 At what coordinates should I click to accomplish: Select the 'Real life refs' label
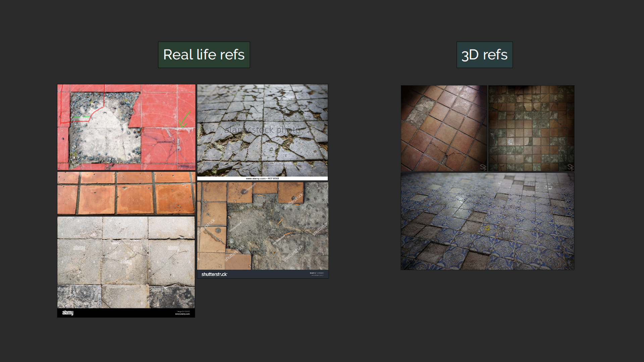pyautogui.click(x=204, y=55)
